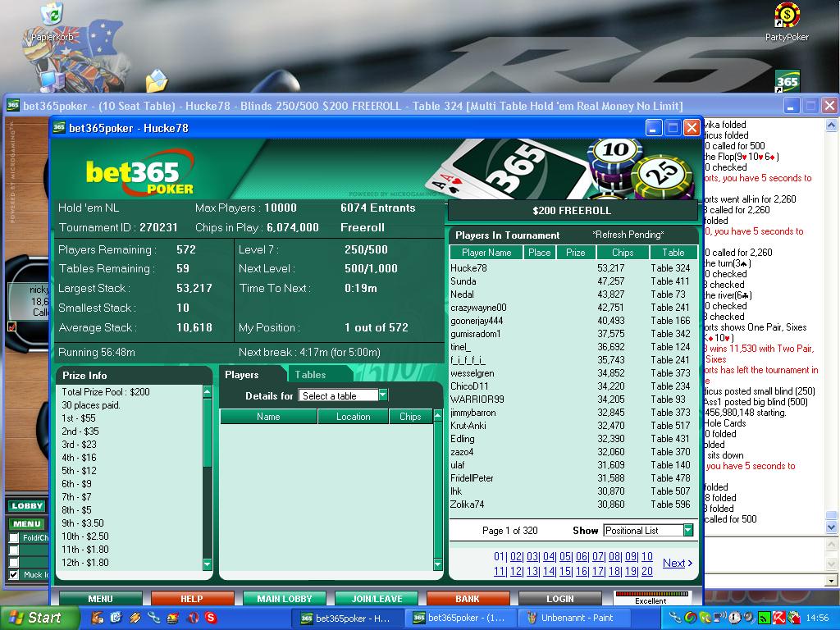Click the Location column header in details list
Screen dimensions: 840x630
click(353, 416)
